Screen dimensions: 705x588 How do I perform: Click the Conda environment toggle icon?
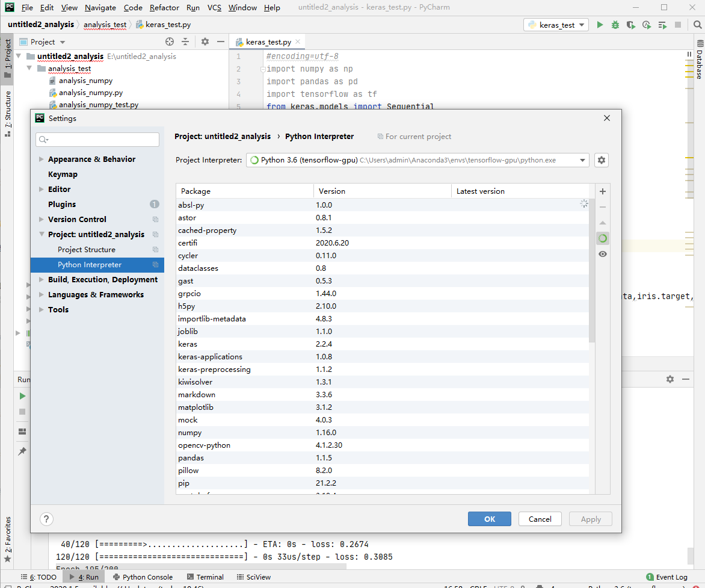point(603,238)
